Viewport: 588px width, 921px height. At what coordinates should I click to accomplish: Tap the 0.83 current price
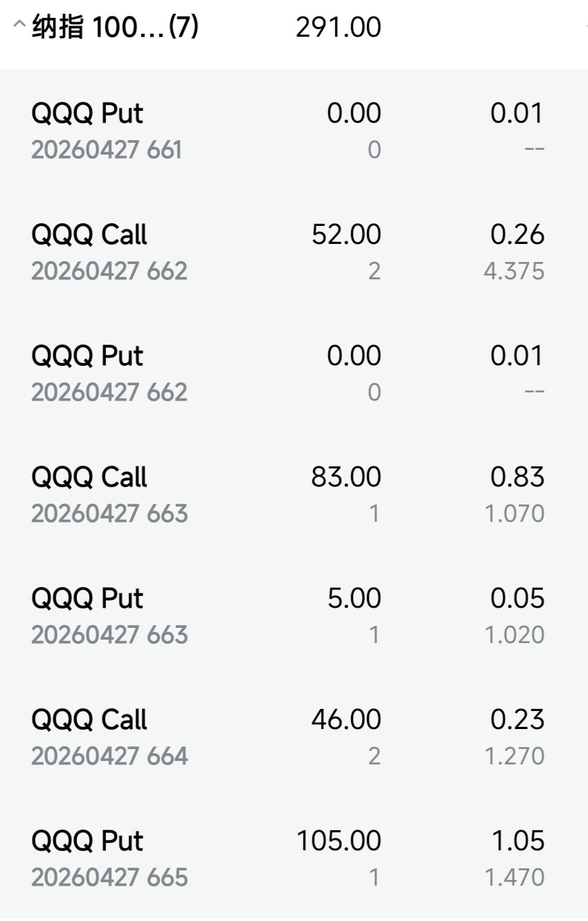tap(517, 477)
